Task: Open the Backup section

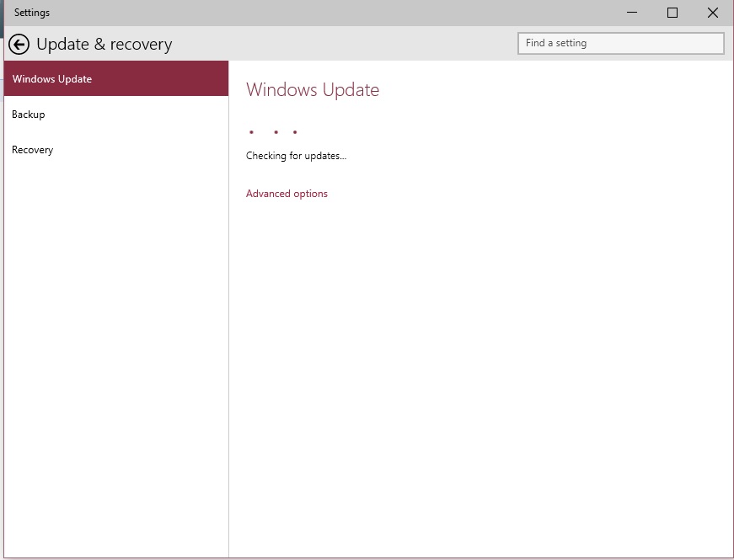Action: coord(116,115)
